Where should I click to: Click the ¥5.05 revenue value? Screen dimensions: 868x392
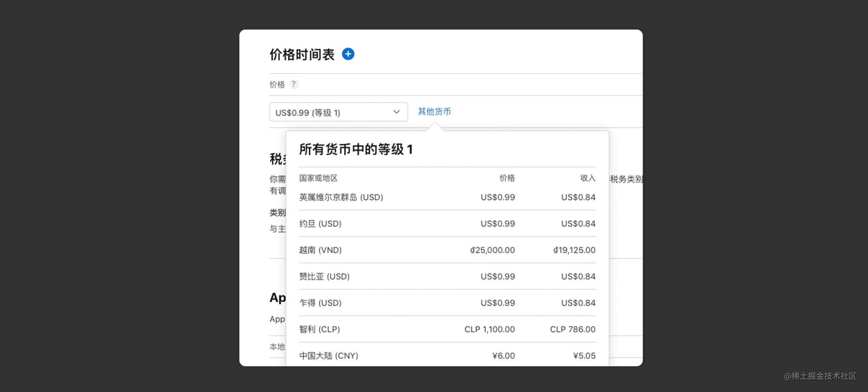point(584,356)
